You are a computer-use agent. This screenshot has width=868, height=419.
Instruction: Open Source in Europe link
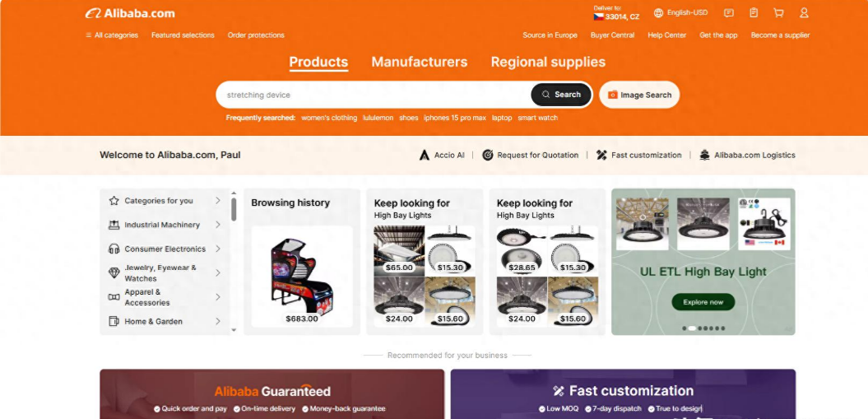tap(550, 35)
